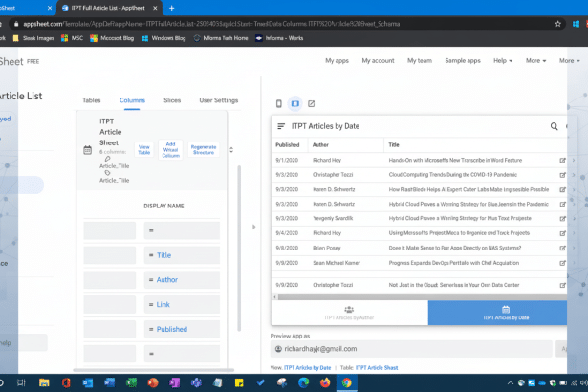
Task: Open Excel from taskbar
Action: (x=131, y=382)
